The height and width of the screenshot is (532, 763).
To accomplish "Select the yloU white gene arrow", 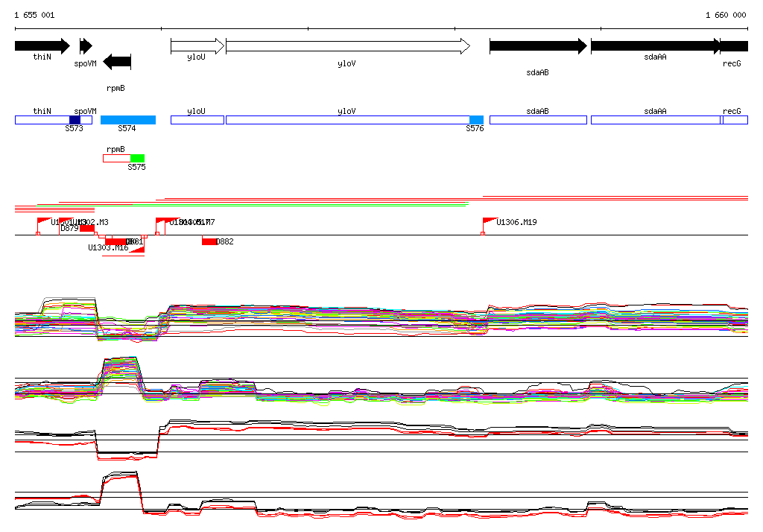I will tap(197, 46).
